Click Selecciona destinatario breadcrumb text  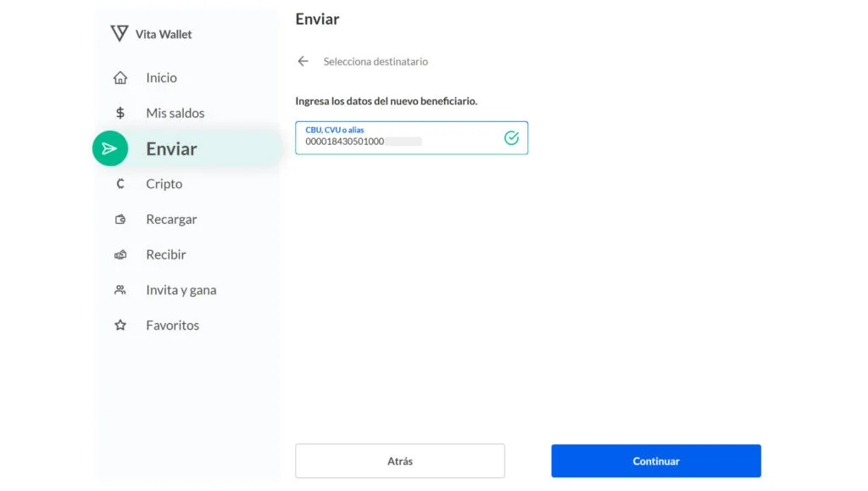click(x=376, y=61)
